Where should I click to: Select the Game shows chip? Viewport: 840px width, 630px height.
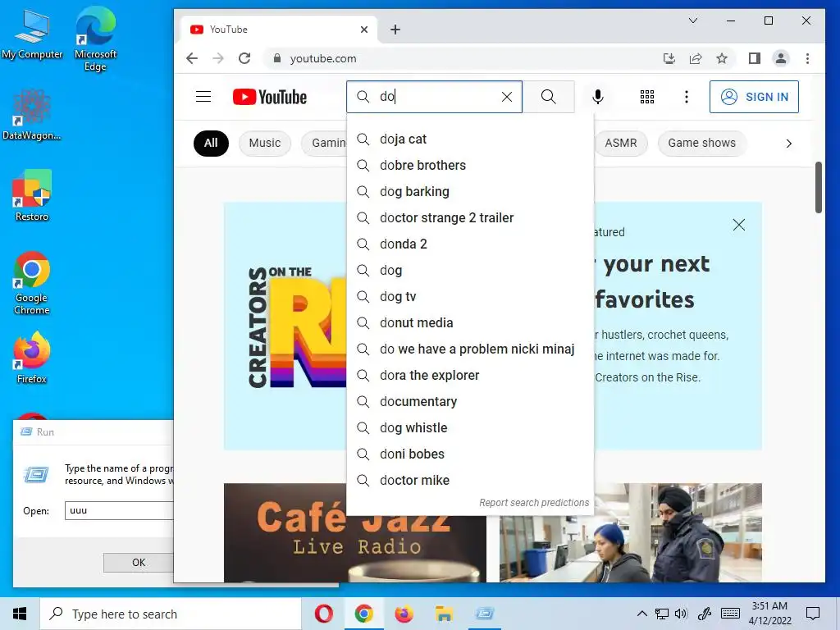click(x=702, y=143)
